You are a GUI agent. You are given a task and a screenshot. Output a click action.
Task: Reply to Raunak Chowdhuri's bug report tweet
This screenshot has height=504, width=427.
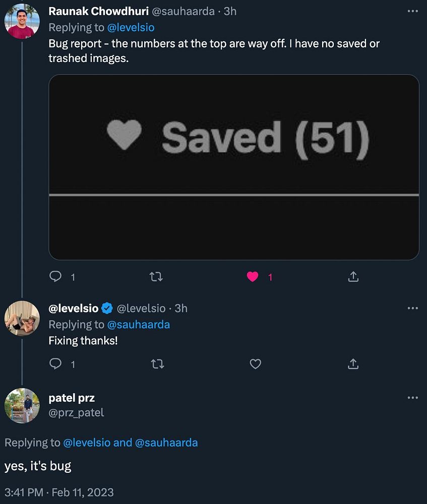[56, 277]
